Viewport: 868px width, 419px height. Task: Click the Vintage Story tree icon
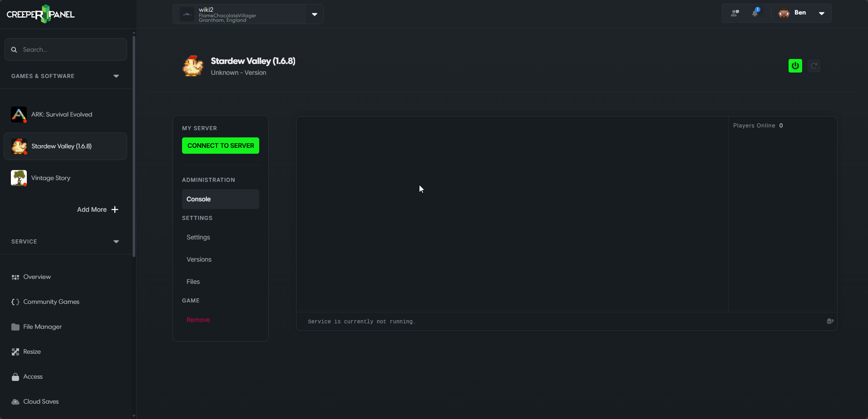coord(19,178)
